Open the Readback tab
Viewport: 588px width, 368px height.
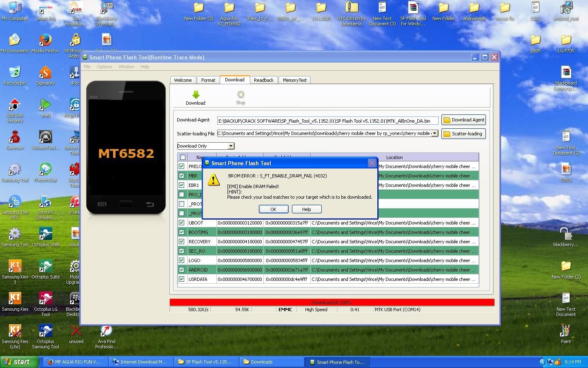(264, 80)
